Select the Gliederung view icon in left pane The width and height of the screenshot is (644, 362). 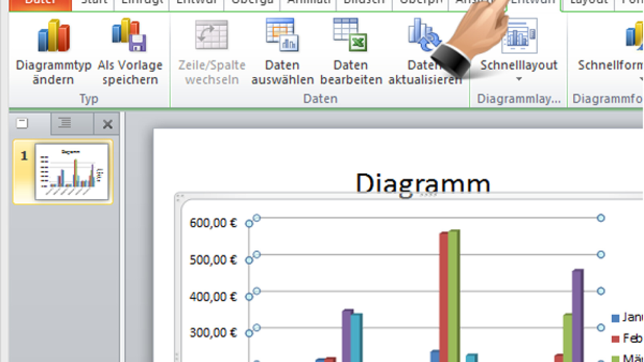[x=65, y=123]
